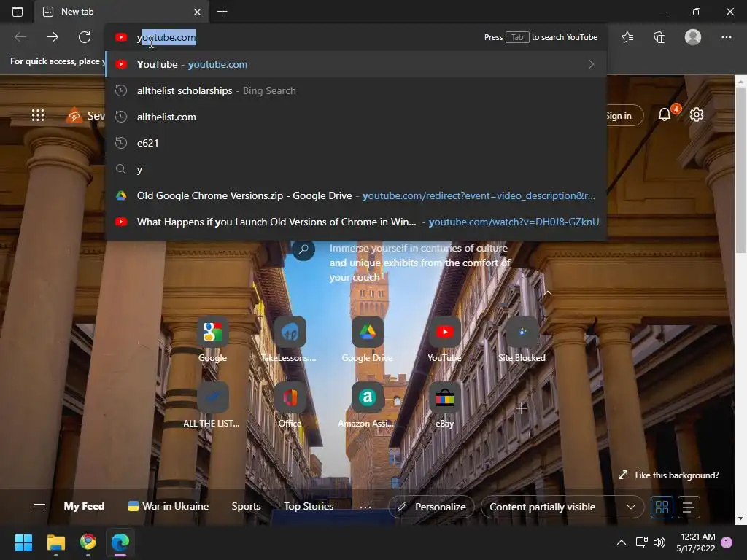This screenshot has height=560, width=747.
Task: Click Like this background link
Action: click(669, 475)
